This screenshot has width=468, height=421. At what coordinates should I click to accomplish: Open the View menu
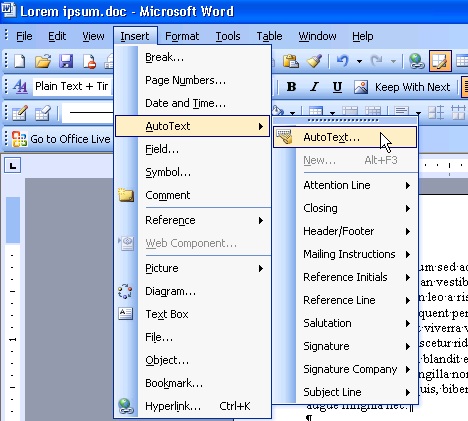[x=93, y=36]
